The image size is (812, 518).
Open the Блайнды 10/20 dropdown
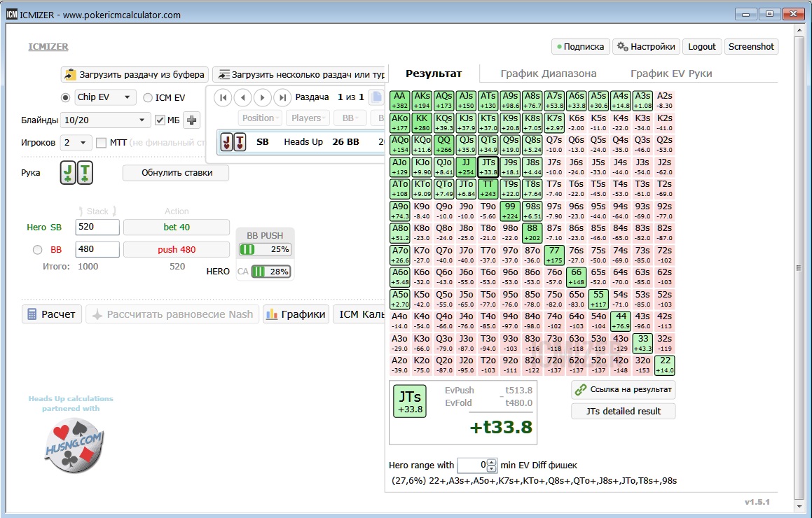(x=105, y=120)
